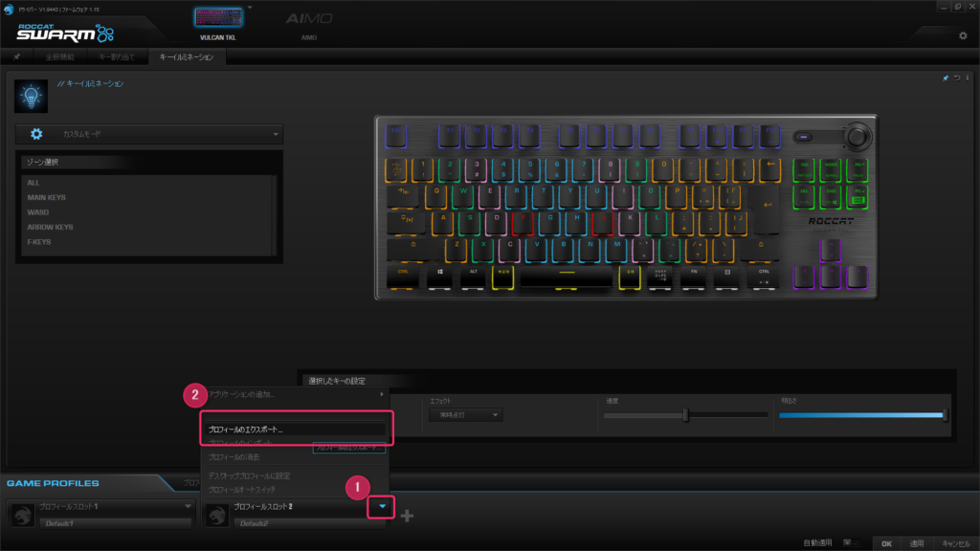Screen dimensions: 980x551
Task: Select the D key on the keyboard
Action: (497, 223)
